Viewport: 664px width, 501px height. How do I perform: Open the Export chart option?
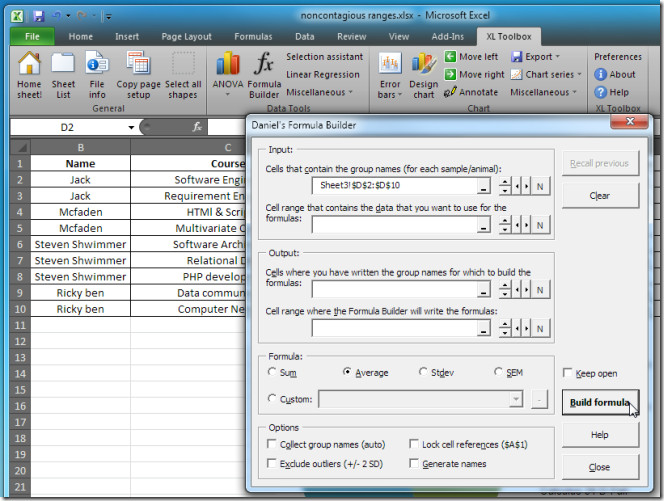pos(535,57)
